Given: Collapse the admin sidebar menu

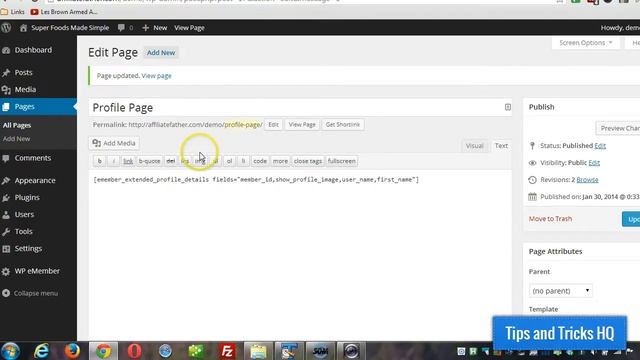Looking at the screenshot, I should click(x=30, y=293).
